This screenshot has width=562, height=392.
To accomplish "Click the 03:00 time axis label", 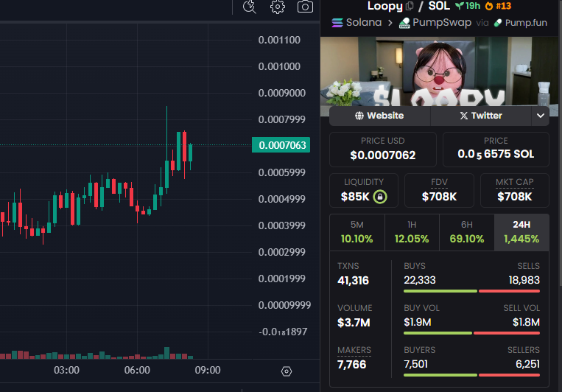I will tap(66, 370).
